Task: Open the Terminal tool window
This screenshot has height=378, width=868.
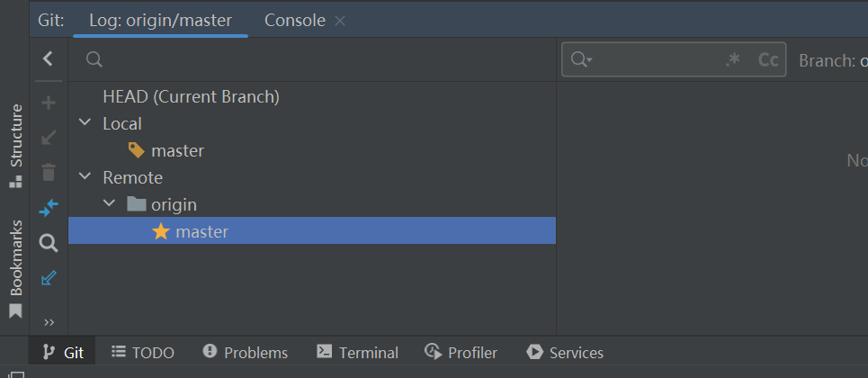Action: [357, 353]
